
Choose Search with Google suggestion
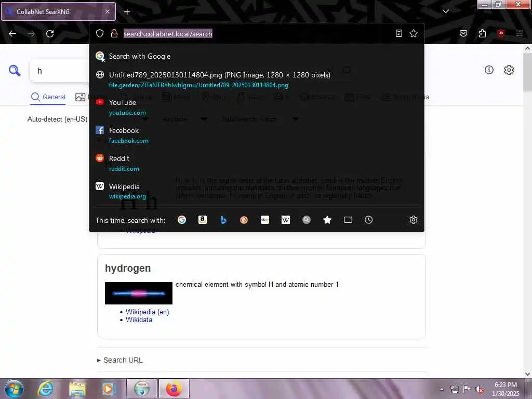point(257,56)
